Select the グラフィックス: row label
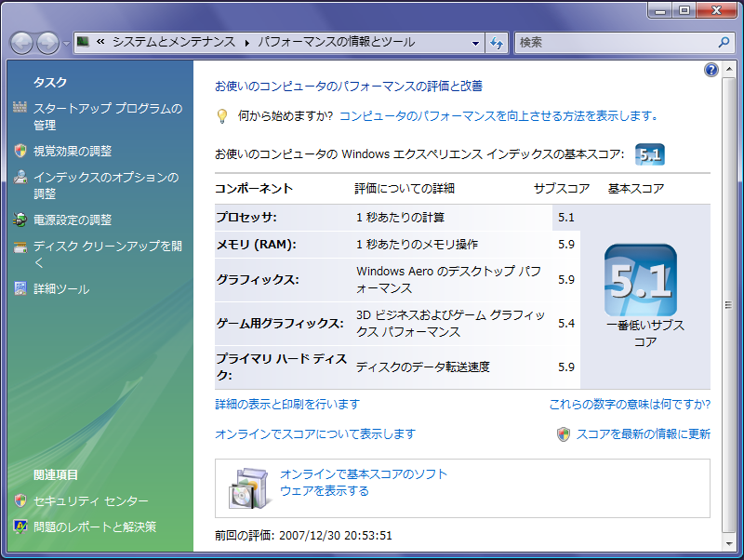 pyautogui.click(x=258, y=280)
